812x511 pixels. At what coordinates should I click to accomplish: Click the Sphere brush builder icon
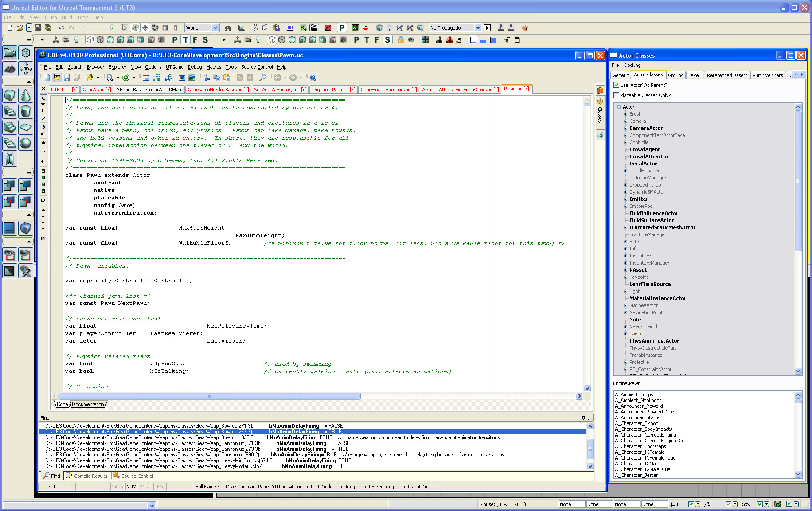tap(26, 143)
